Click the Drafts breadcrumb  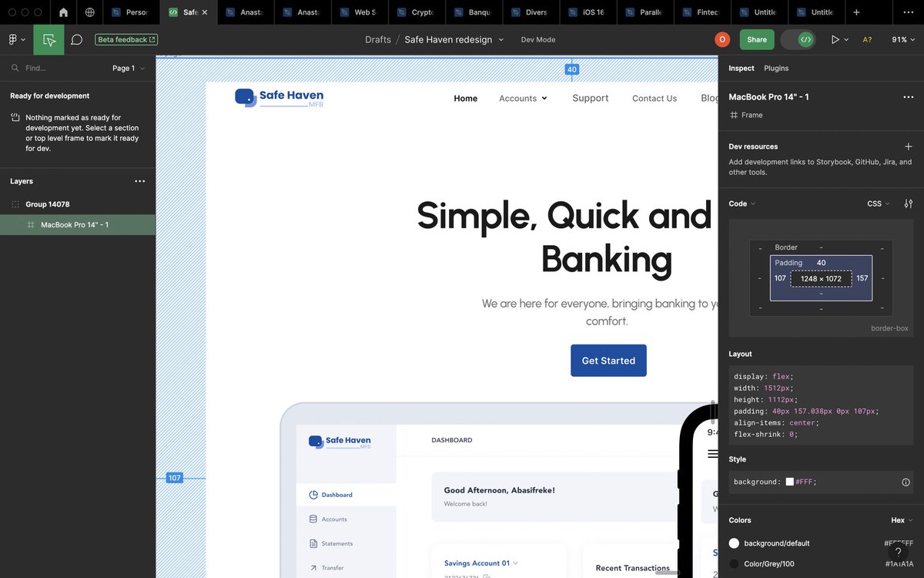[x=378, y=39]
